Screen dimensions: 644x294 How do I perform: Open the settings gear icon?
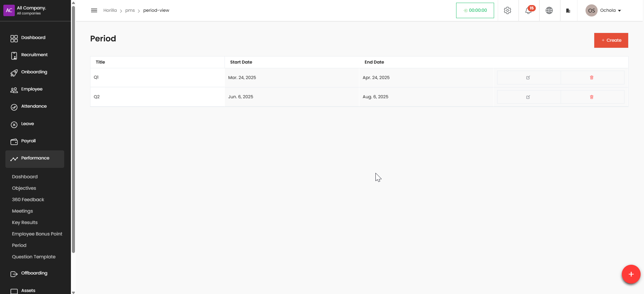tap(508, 10)
